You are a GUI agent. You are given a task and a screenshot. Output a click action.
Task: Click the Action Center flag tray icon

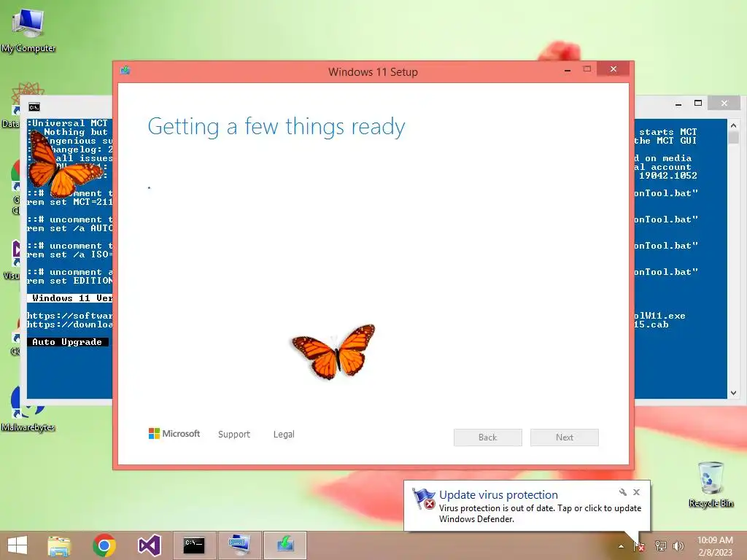click(x=639, y=546)
